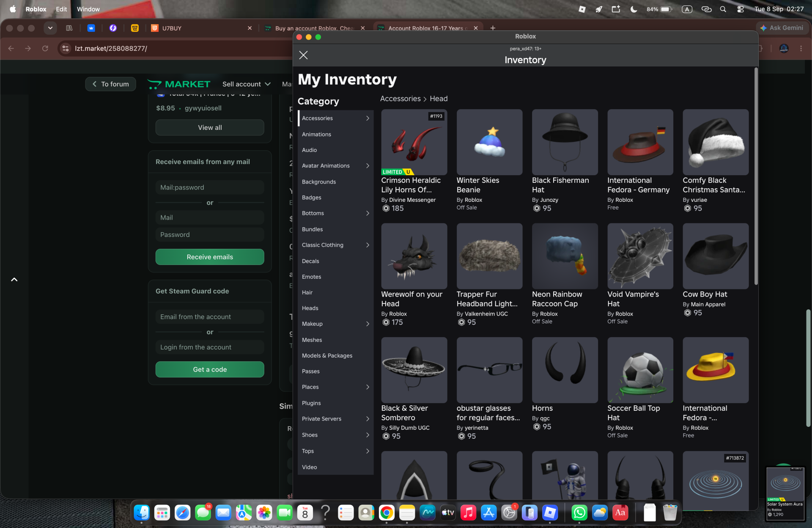
Task: Expand Private Servers category
Action: (x=335, y=419)
